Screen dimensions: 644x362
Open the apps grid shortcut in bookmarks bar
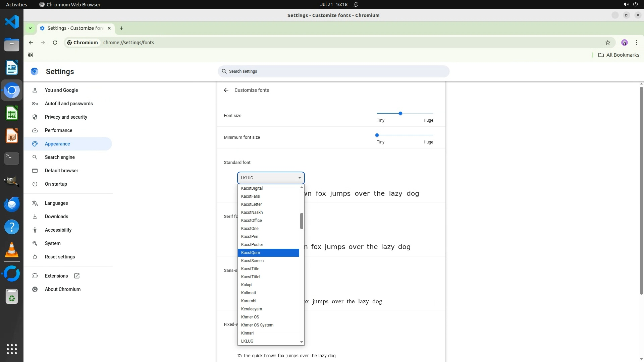(x=30, y=55)
